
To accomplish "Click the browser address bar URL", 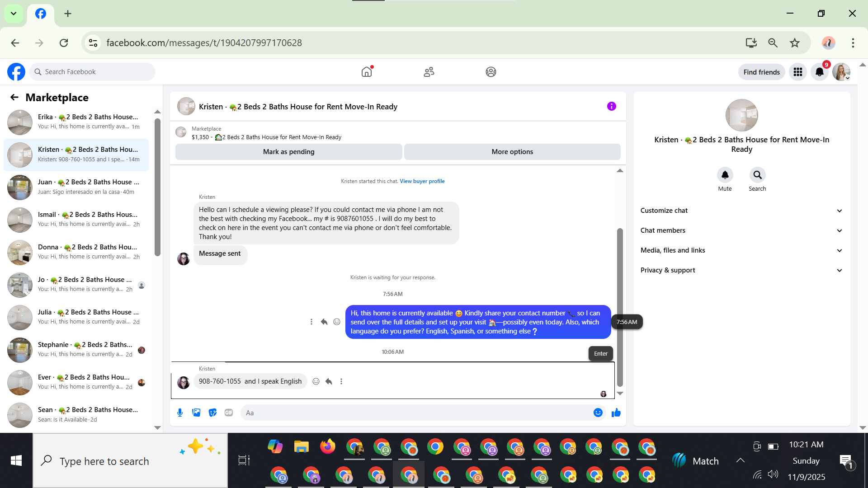I will pos(204,43).
